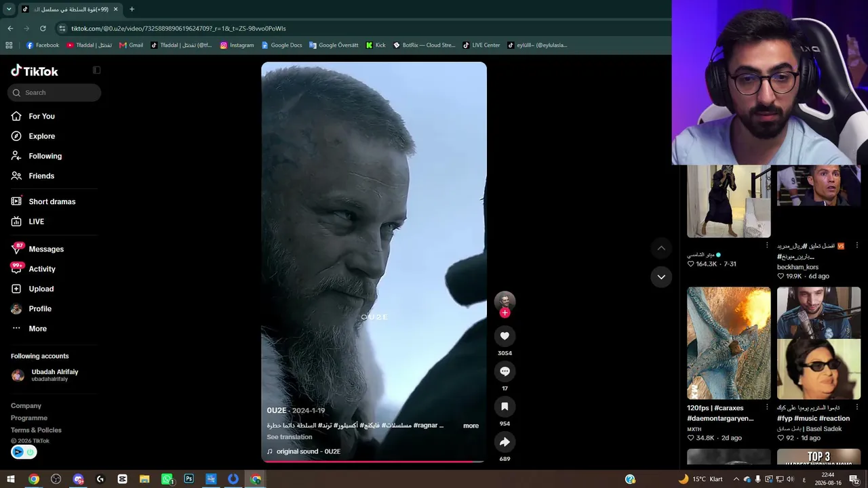Viewport: 868px width, 488px height.
Task: Open the Instagram bookmark
Action: point(237,45)
